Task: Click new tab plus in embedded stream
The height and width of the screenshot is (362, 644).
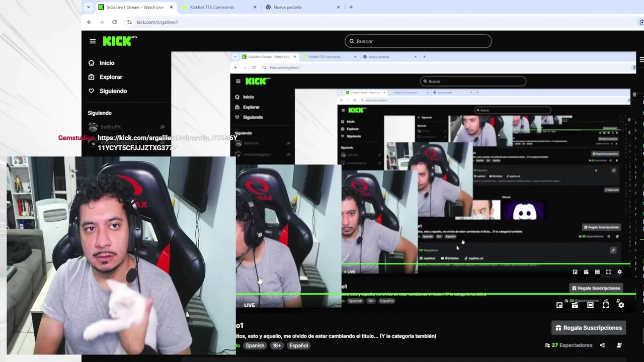Action: 424,57
